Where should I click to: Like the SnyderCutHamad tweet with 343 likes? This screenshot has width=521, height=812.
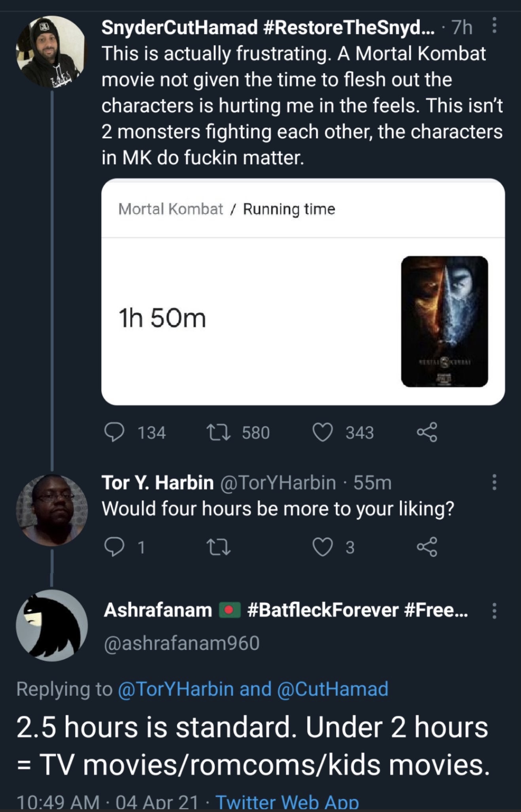pos(323,432)
